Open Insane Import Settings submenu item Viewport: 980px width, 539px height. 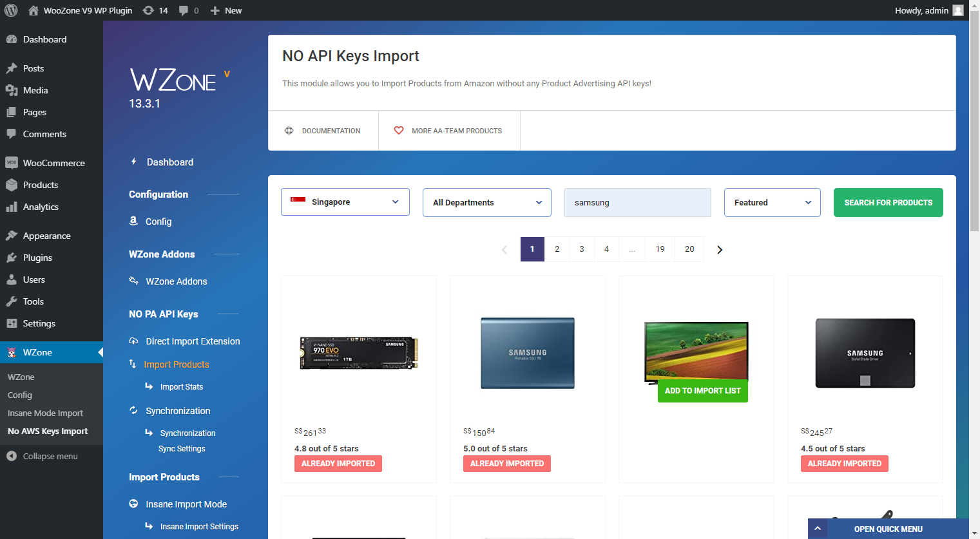pyautogui.click(x=199, y=527)
